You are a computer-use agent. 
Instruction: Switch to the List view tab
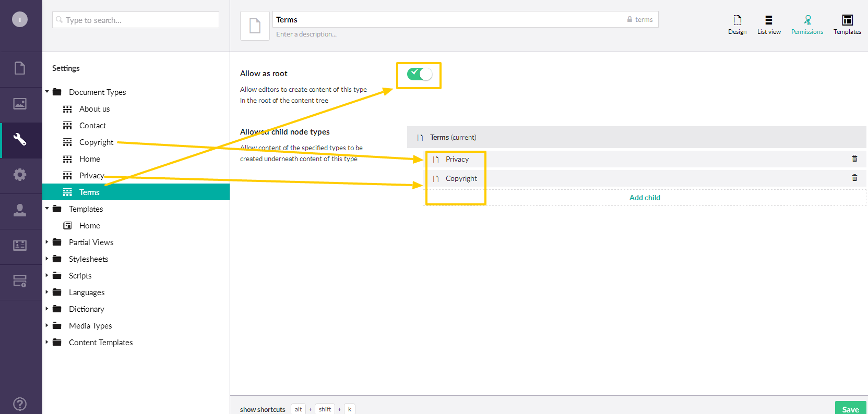point(769,25)
